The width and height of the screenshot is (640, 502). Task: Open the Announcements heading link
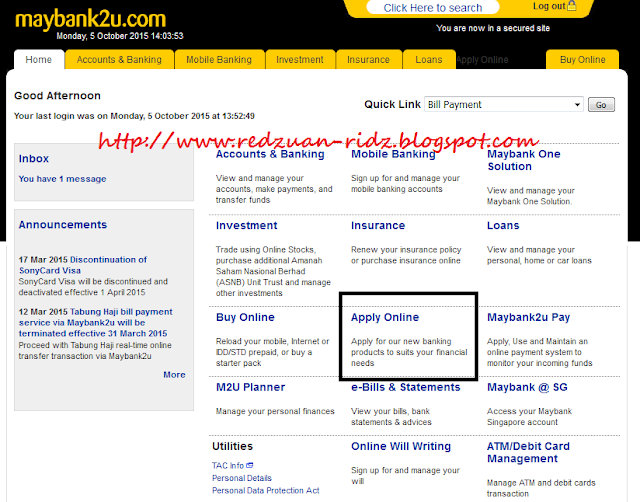coord(62,224)
